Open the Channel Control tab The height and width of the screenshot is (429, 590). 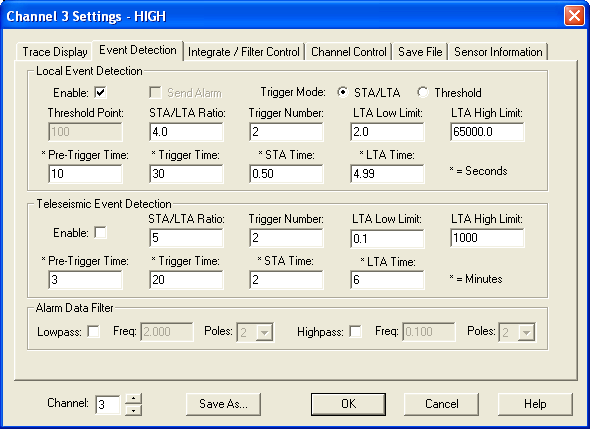[x=349, y=52]
